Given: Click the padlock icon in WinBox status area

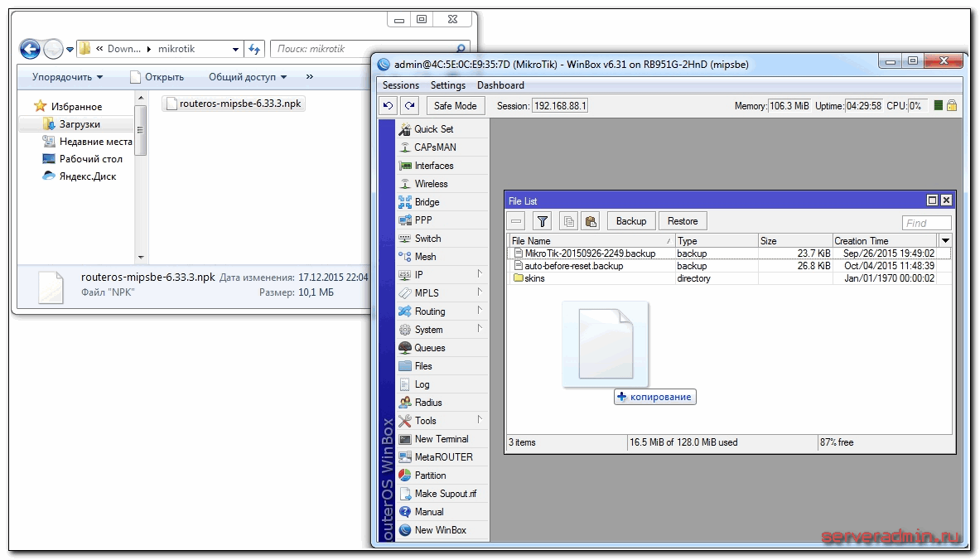Looking at the screenshot, I should coord(952,106).
